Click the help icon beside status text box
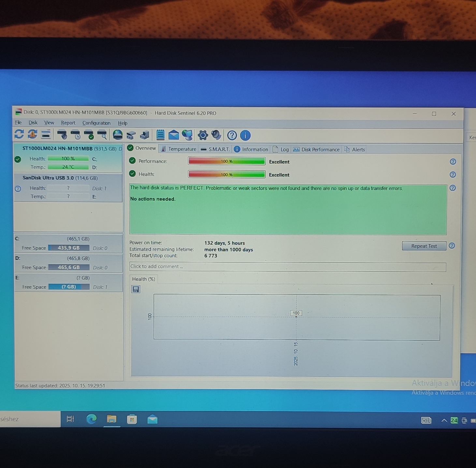The image size is (476, 468). [x=453, y=188]
